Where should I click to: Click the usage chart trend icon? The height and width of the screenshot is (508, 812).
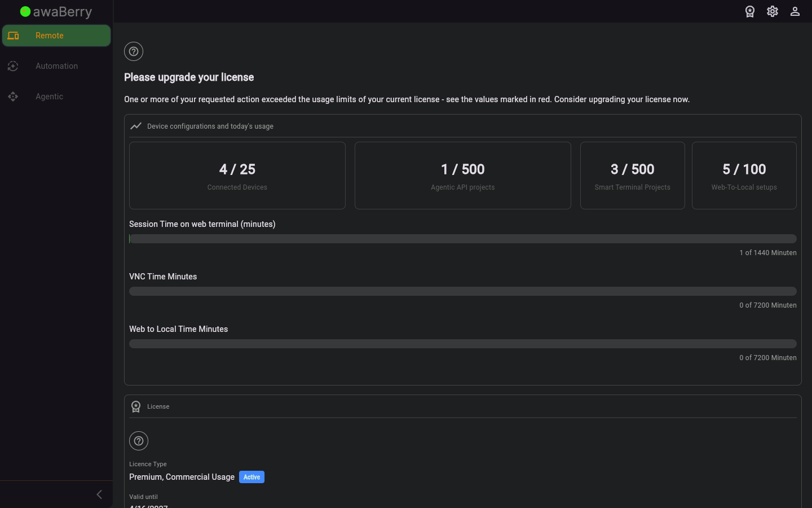pos(136,126)
